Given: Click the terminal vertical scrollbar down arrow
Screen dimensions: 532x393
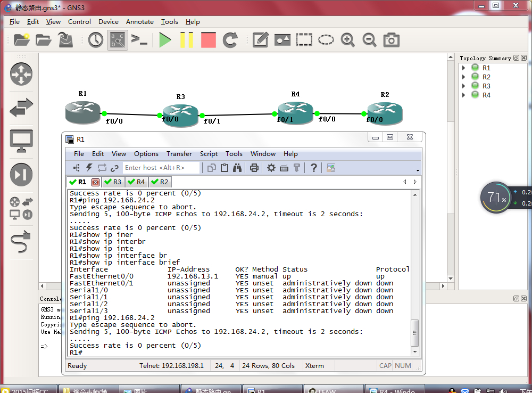Looking at the screenshot, I should tap(415, 351).
